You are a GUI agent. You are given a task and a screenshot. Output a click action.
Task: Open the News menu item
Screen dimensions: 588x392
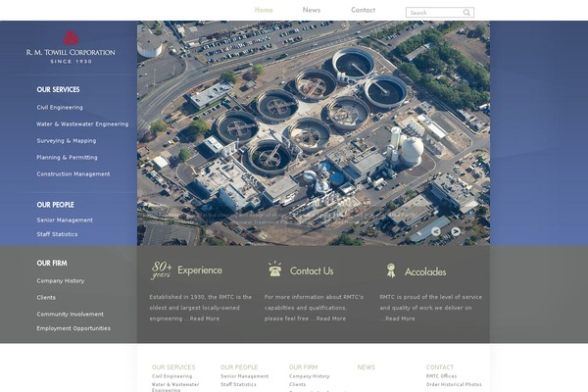[312, 10]
